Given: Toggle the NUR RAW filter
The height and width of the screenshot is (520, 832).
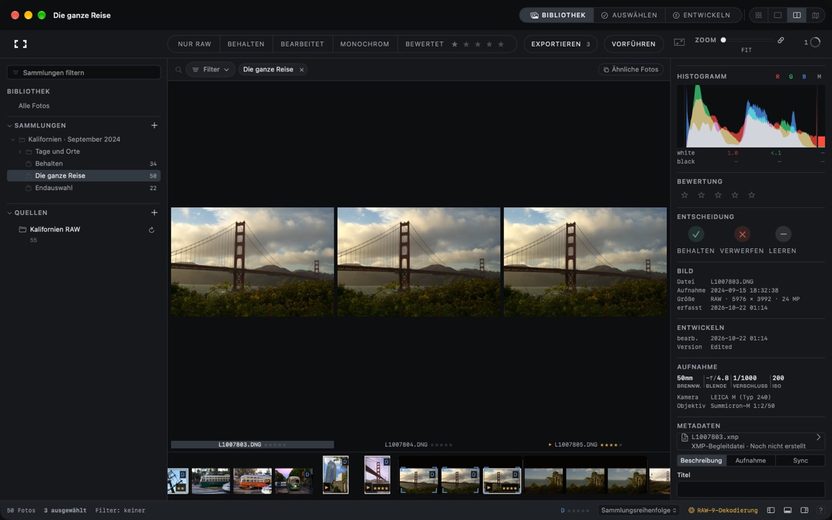Looking at the screenshot, I should (194, 44).
